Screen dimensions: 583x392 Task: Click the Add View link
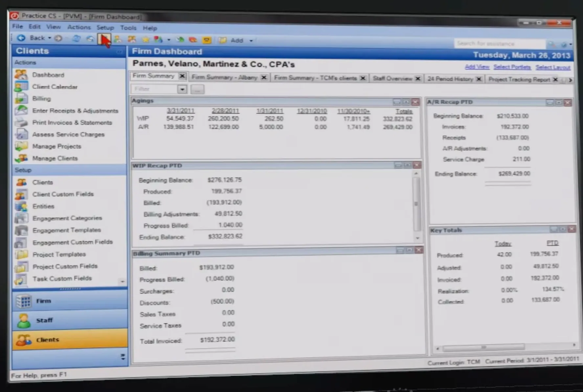477,67
